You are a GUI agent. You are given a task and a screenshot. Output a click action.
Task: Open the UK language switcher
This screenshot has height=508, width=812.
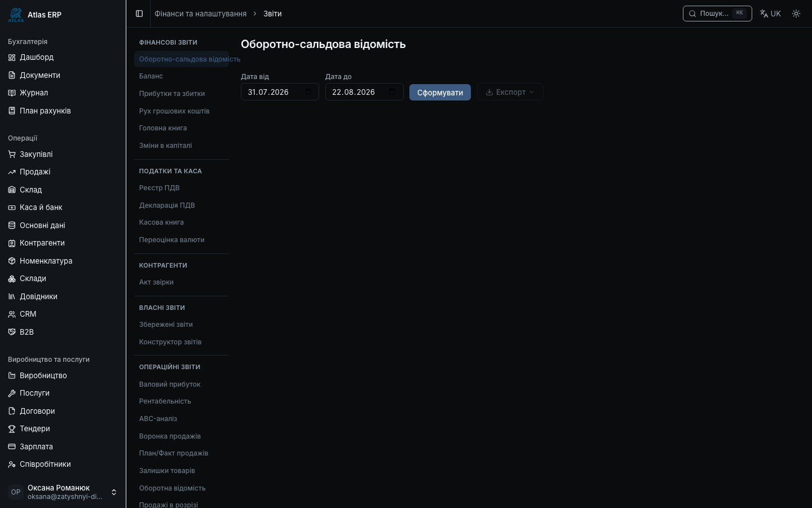770,14
